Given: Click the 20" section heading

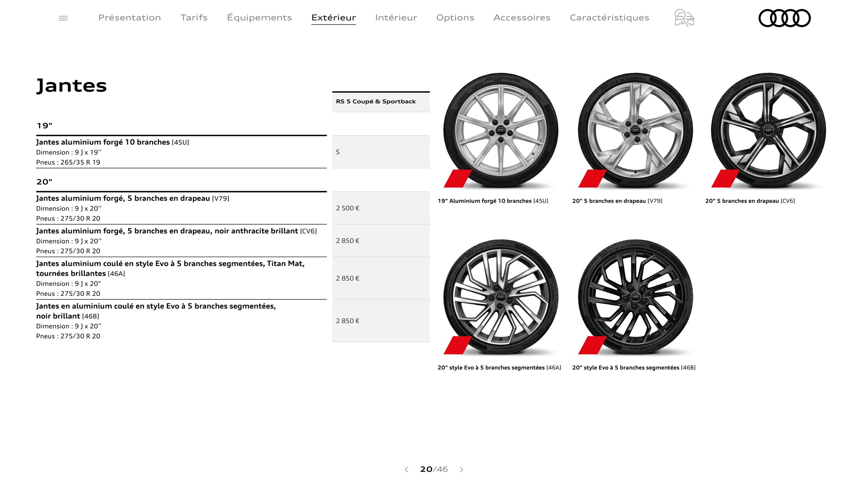Looking at the screenshot, I should pyautogui.click(x=44, y=182).
